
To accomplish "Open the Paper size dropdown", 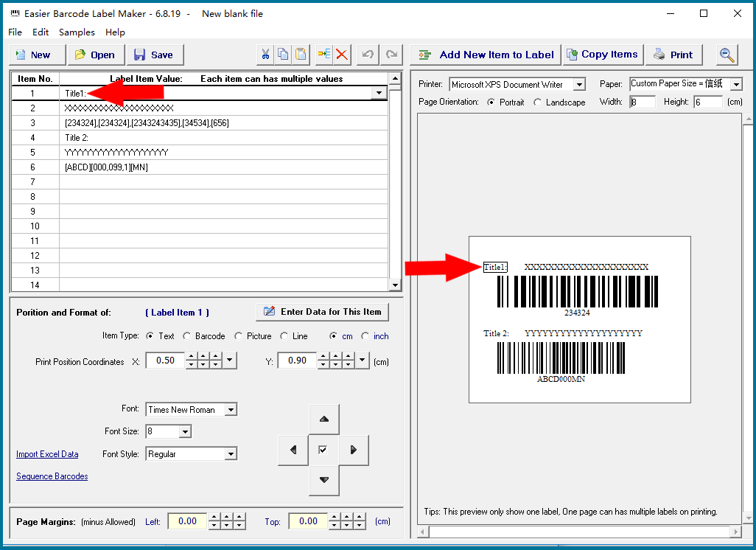I will click(x=736, y=85).
